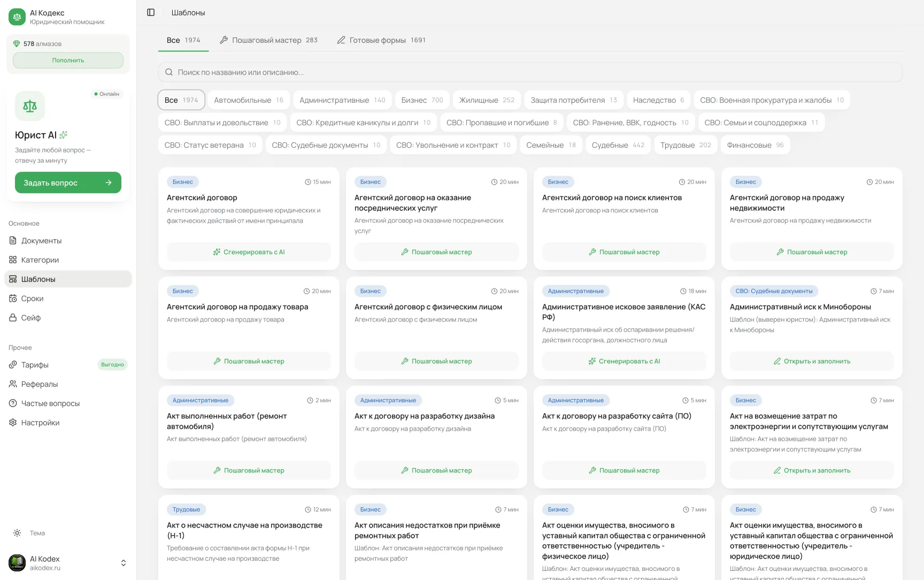Expand the AI Kodex account switcher chevrons
Screen dimensions: 924x580
coord(124,563)
